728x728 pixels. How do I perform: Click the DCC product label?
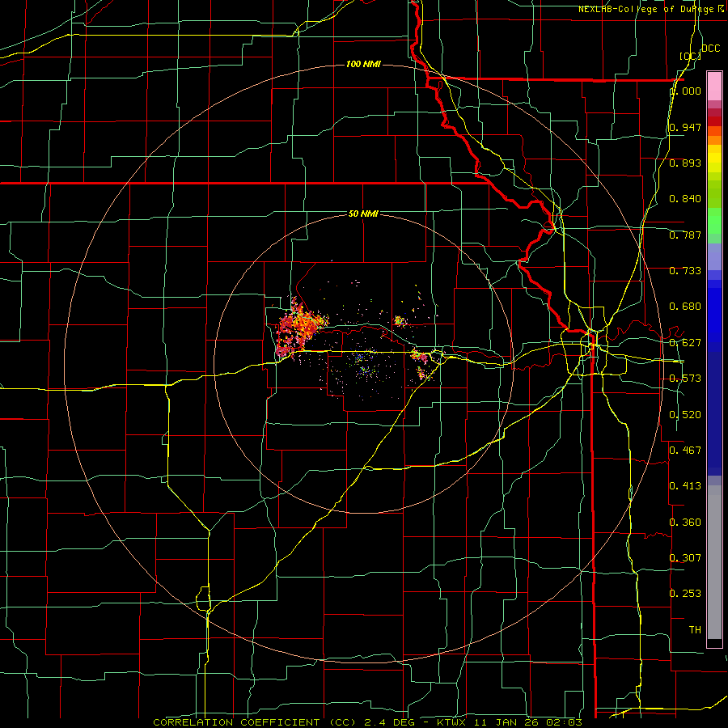click(710, 49)
